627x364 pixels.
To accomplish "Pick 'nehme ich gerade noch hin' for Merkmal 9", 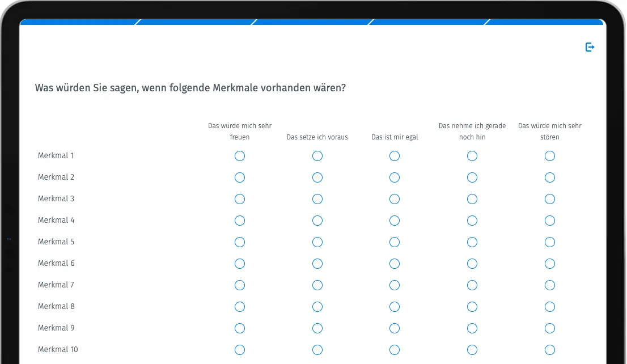I will tap(472, 329).
